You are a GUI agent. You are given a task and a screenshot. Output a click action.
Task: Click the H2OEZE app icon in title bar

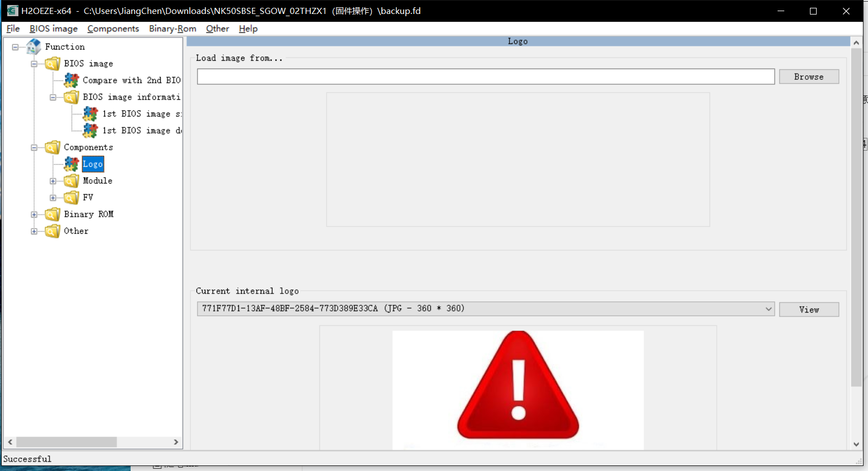(12, 11)
